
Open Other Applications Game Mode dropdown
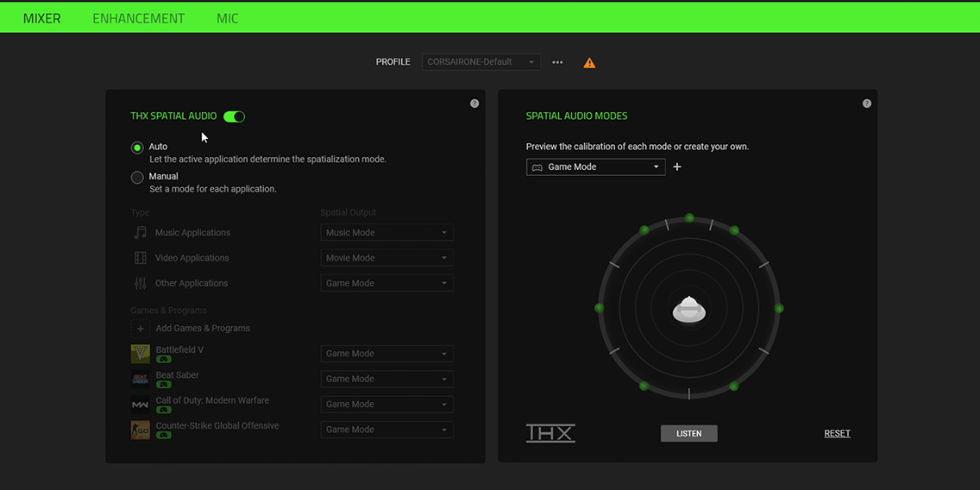[386, 283]
